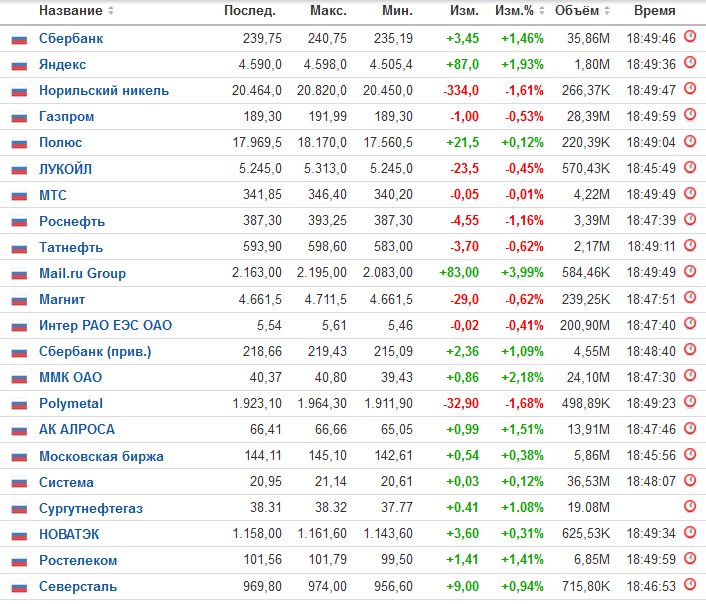The width and height of the screenshot is (706, 604).
Task: Click the 17.969,5 last price
Action: pos(257,143)
